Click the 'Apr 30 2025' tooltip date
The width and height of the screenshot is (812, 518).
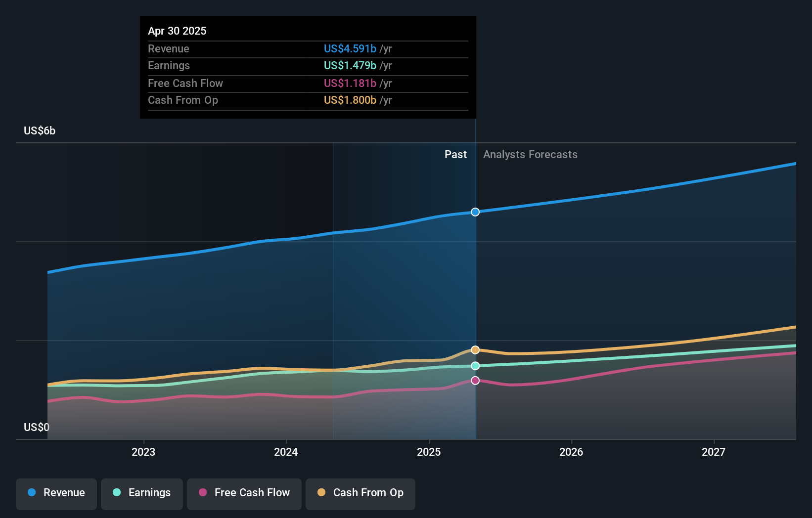tap(177, 31)
